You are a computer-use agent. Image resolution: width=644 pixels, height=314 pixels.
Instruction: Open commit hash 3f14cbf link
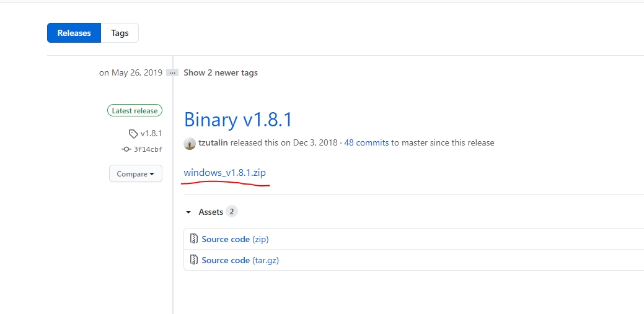coord(148,149)
